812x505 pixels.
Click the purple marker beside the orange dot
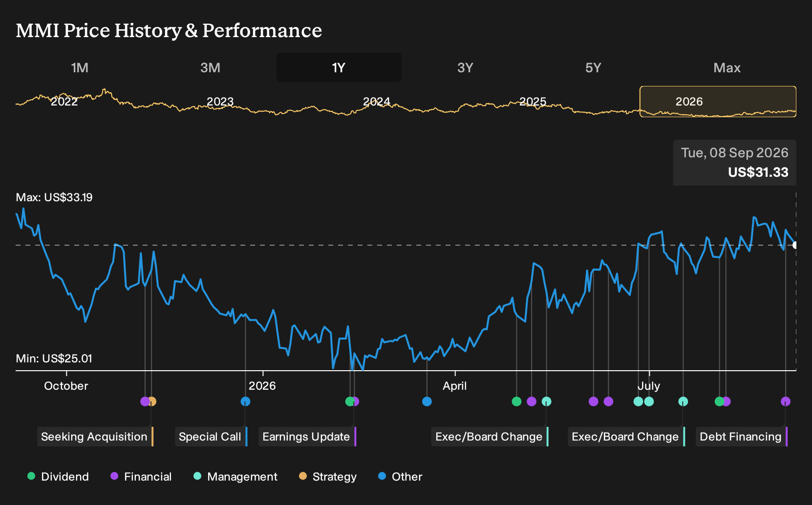pyautogui.click(x=145, y=401)
